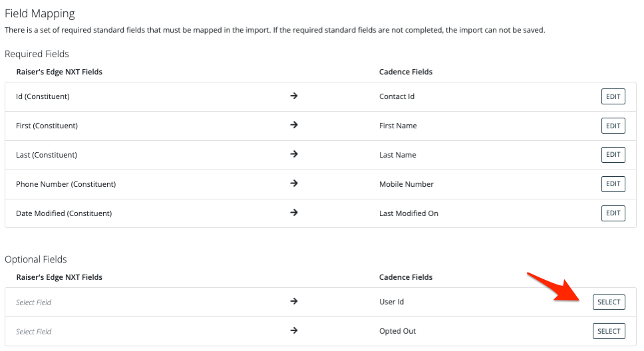Image resolution: width=644 pixels, height=351 pixels.
Task: Click the arrow icon in the Id (Constituent) row
Action: click(294, 96)
